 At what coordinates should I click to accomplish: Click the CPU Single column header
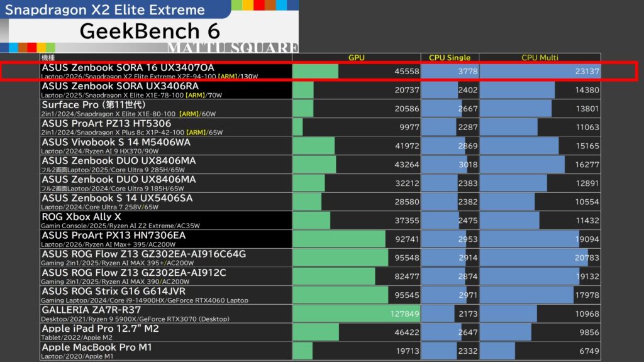point(449,57)
